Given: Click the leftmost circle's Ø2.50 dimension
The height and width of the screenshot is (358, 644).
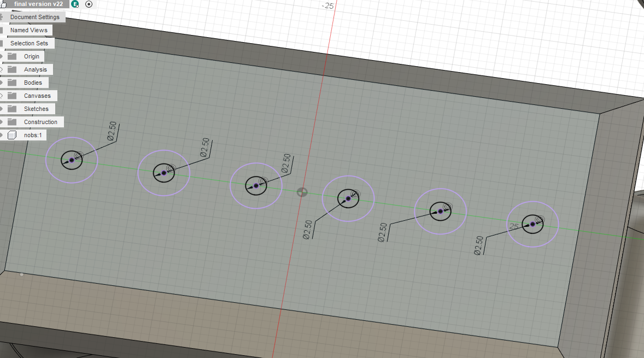Looking at the screenshot, I should tap(112, 131).
